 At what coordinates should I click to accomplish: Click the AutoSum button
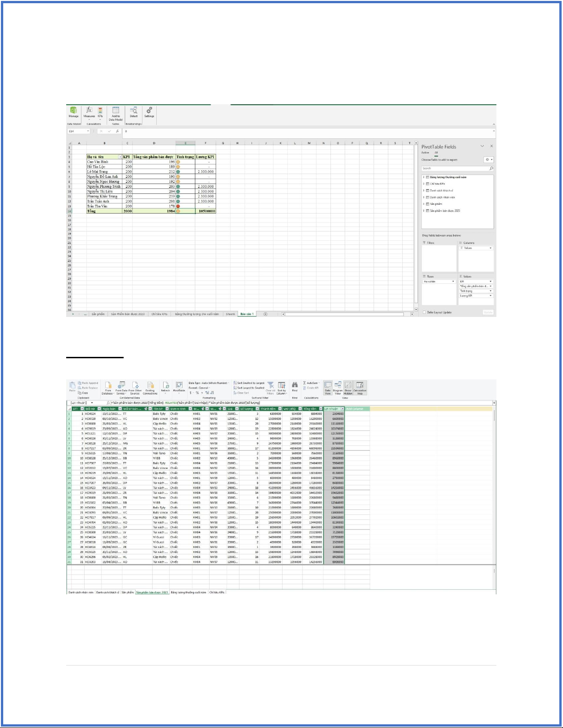[x=311, y=383]
